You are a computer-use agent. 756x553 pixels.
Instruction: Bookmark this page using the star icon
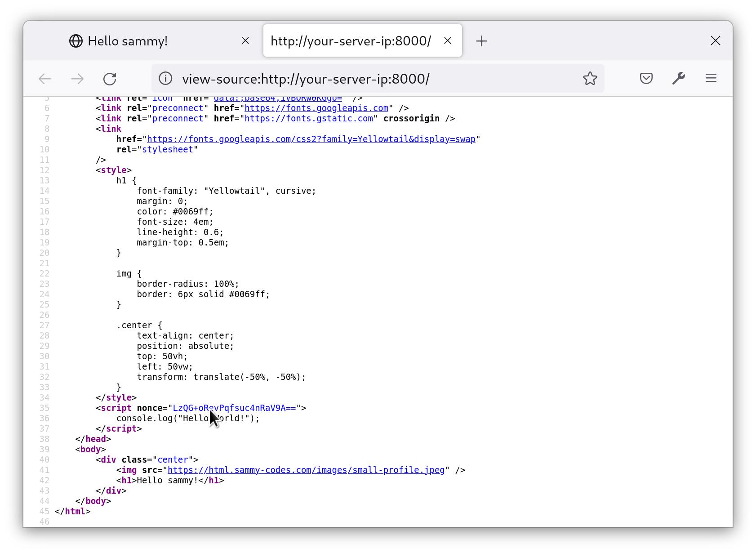coord(590,78)
